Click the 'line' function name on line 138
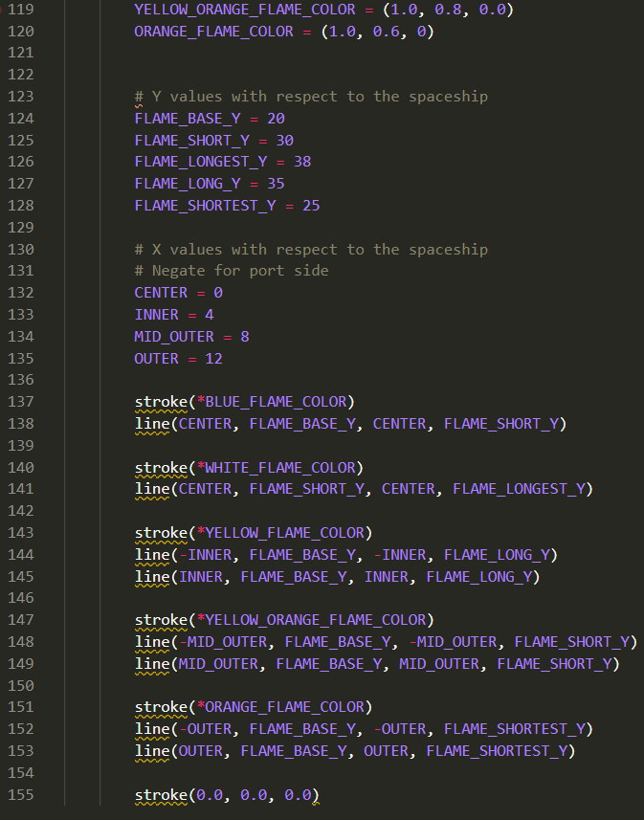The height and width of the screenshot is (820, 644). click(x=152, y=424)
